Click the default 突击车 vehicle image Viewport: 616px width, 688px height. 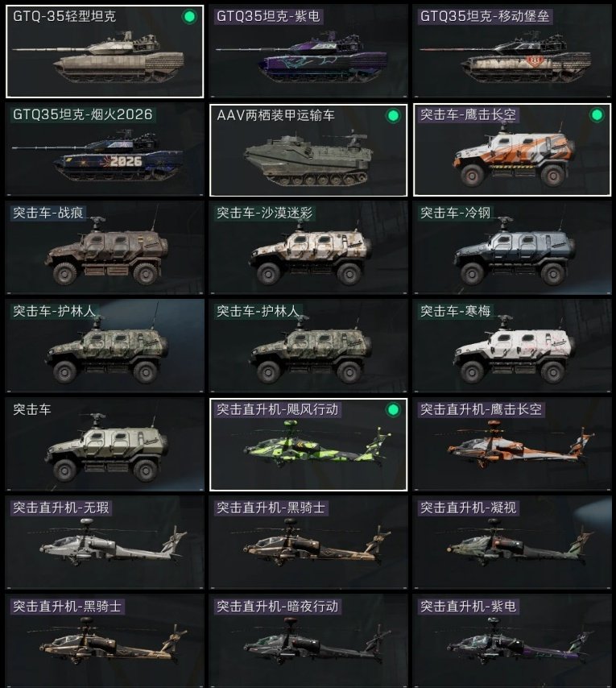pyautogui.click(x=107, y=450)
